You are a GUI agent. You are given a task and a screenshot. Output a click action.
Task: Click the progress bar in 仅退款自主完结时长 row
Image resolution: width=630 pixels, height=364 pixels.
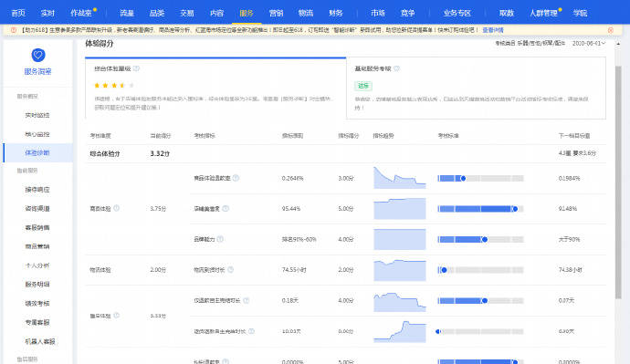coord(480,300)
